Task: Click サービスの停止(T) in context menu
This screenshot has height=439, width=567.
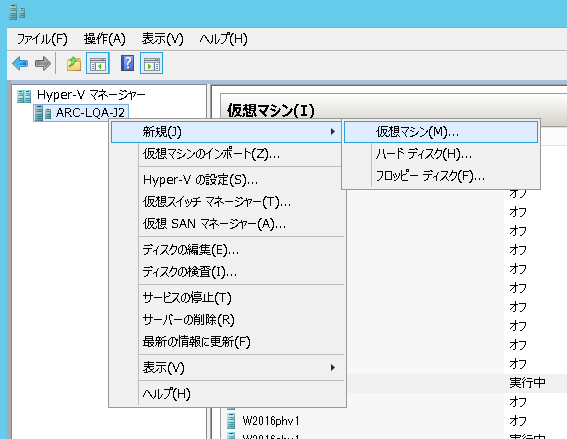Action: [227, 298]
